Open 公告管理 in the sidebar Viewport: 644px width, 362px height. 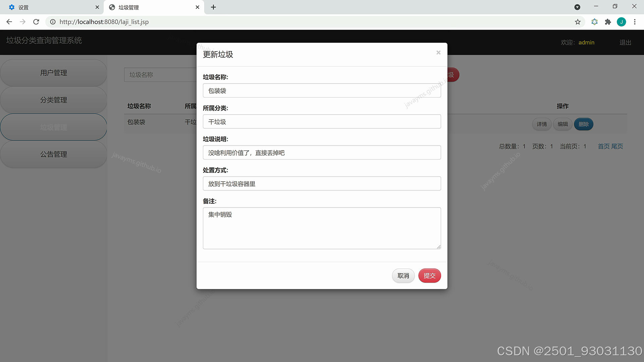pos(54,154)
